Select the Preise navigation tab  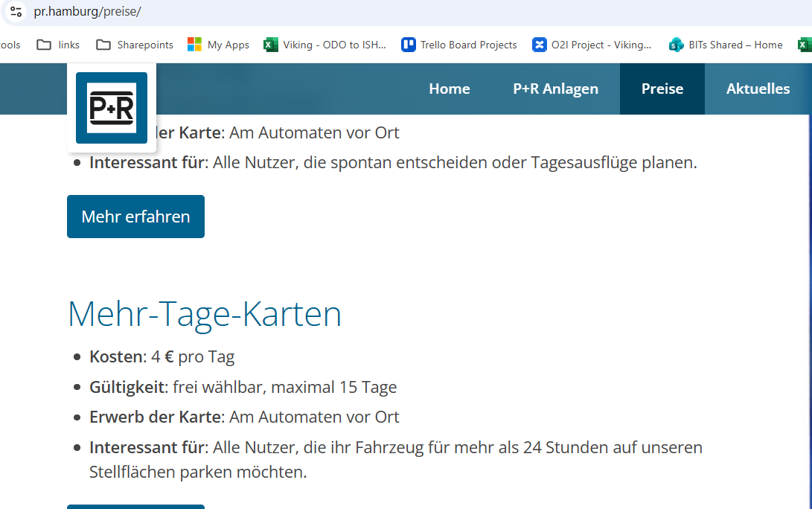coord(662,89)
